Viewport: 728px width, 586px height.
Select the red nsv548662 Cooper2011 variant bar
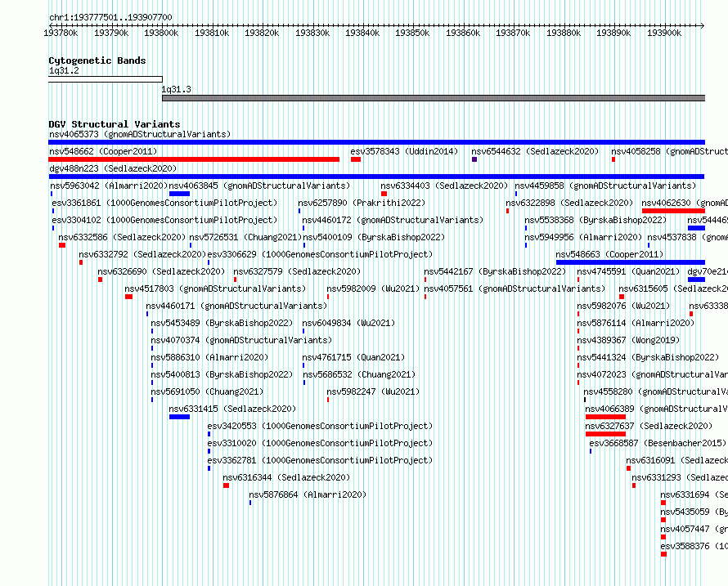[x=194, y=159]
